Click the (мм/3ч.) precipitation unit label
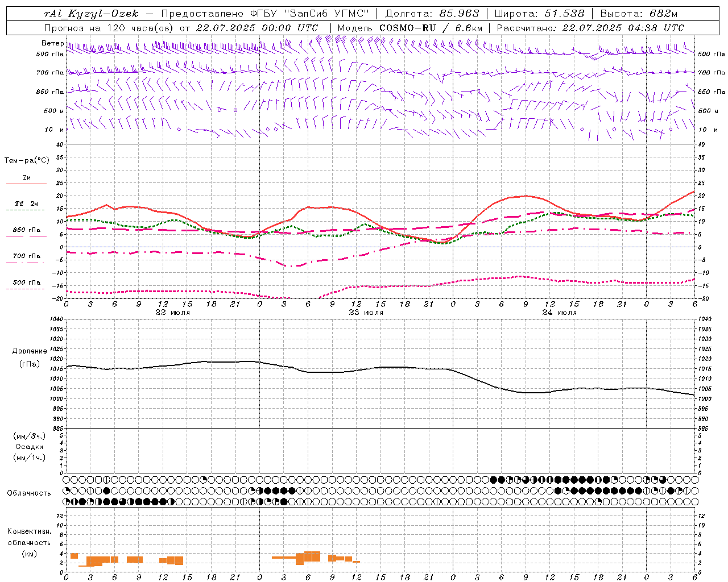This screenshot has height=582, width=728. pos(30,436)
